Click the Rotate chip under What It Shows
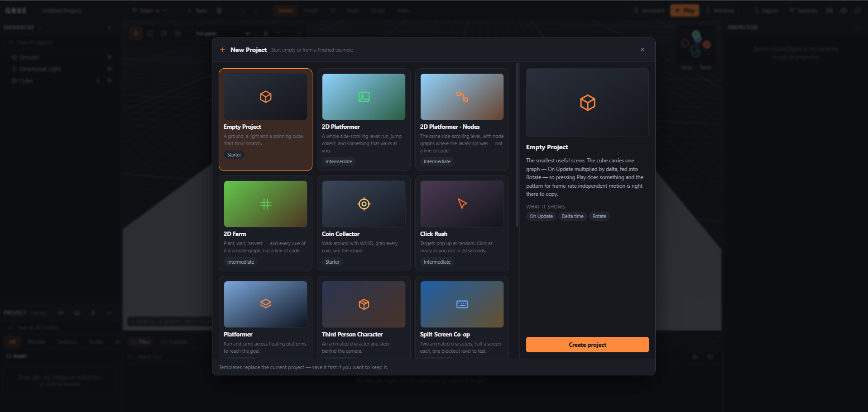868x412 pixels. pyautogui.click(x=599, y=216)
